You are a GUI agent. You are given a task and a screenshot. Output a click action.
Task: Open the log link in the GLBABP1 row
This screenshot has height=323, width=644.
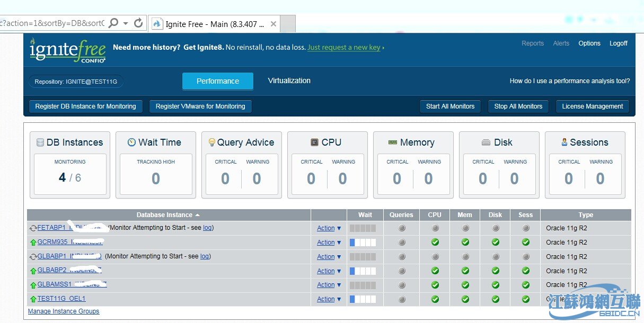click(205, 256)
